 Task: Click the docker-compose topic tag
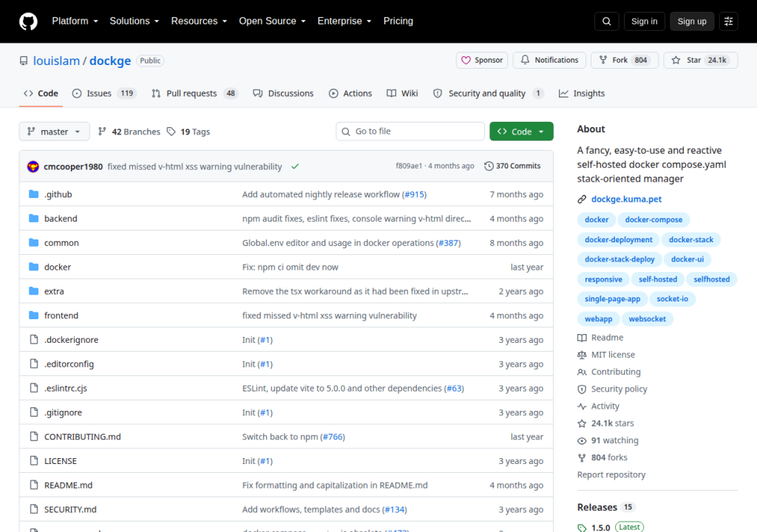coord(654,219)
